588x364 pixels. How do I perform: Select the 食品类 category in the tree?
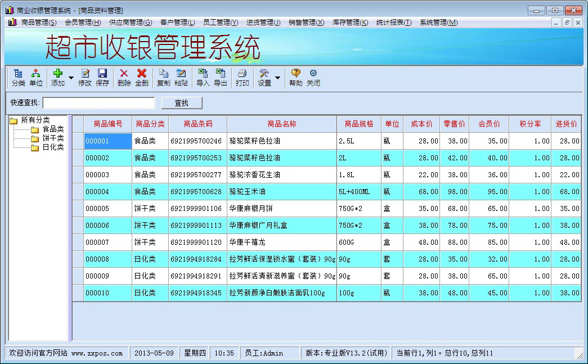click(53, 129)
